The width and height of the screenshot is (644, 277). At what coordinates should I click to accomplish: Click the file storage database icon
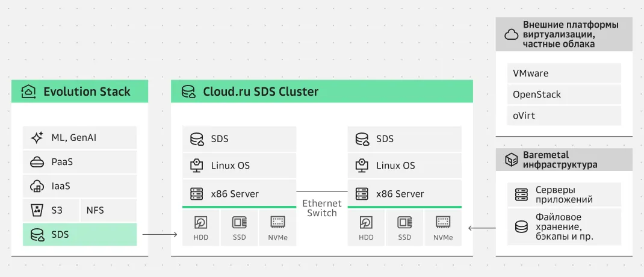[x=521, y=227]
